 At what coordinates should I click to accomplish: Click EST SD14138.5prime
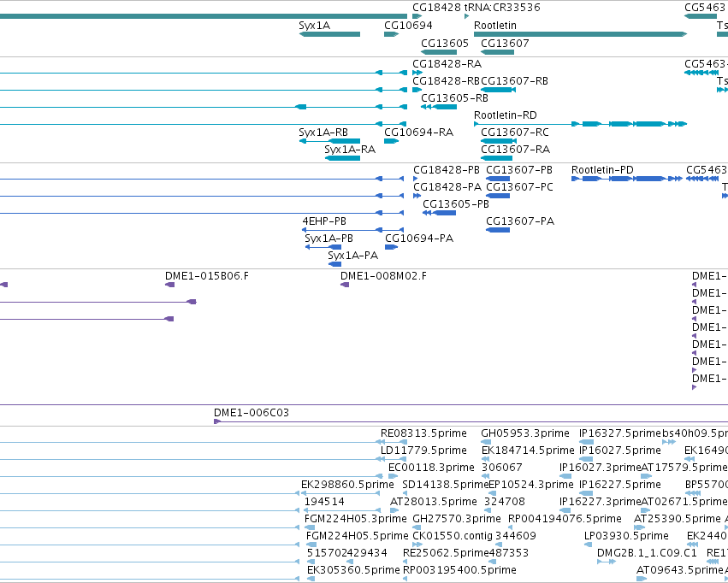point(445,485)
